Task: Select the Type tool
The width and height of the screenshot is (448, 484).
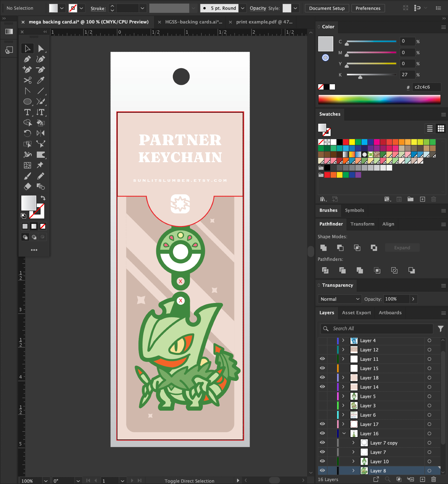Action: tap(27, 112)
